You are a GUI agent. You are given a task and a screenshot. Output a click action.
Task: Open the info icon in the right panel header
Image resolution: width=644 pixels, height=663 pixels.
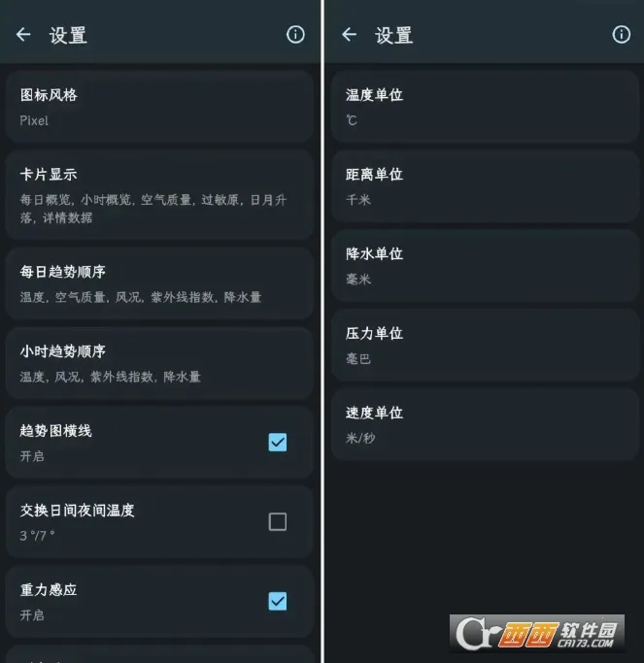[x=621, y=34]
